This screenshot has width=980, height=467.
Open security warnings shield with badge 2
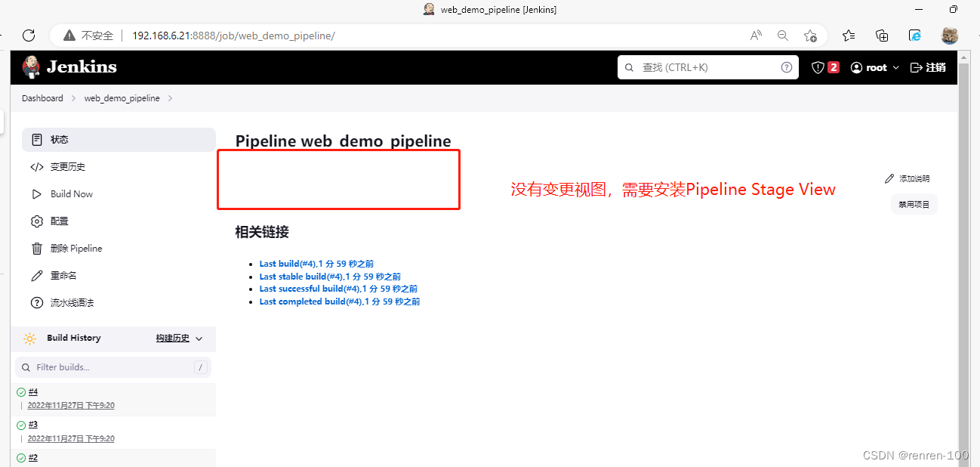tap(825, 67)
